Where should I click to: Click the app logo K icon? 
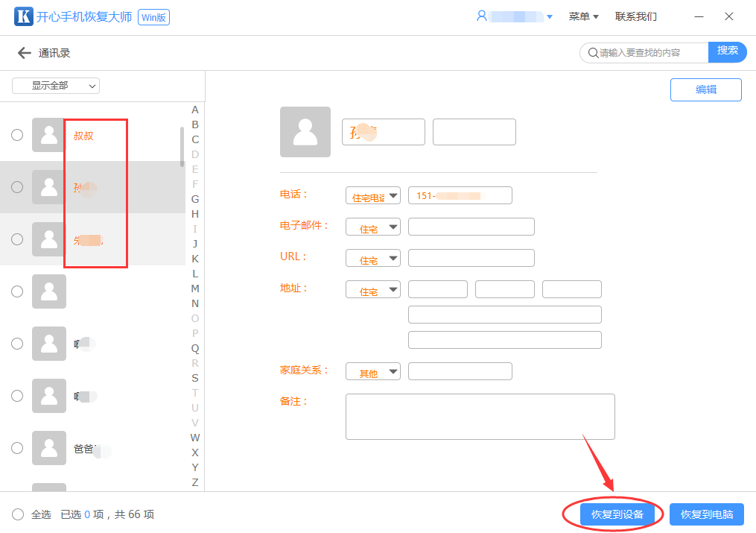pyautogui.click(x=24, y=16)
